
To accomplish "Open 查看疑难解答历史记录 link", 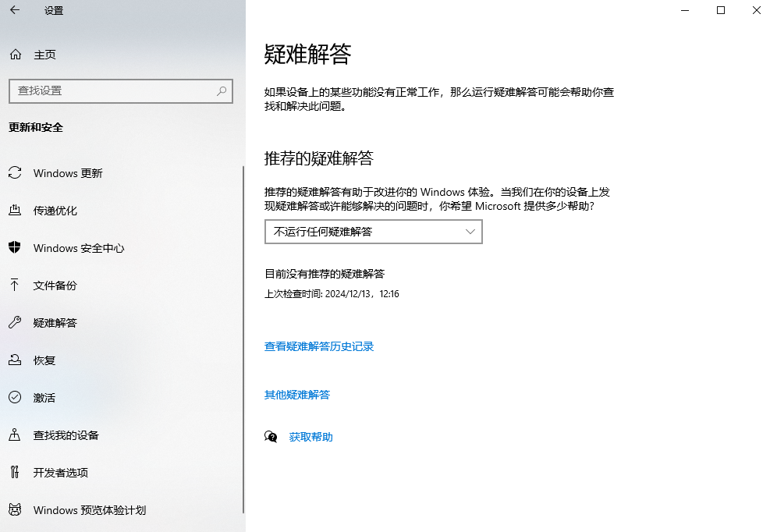I will (319, 346).
